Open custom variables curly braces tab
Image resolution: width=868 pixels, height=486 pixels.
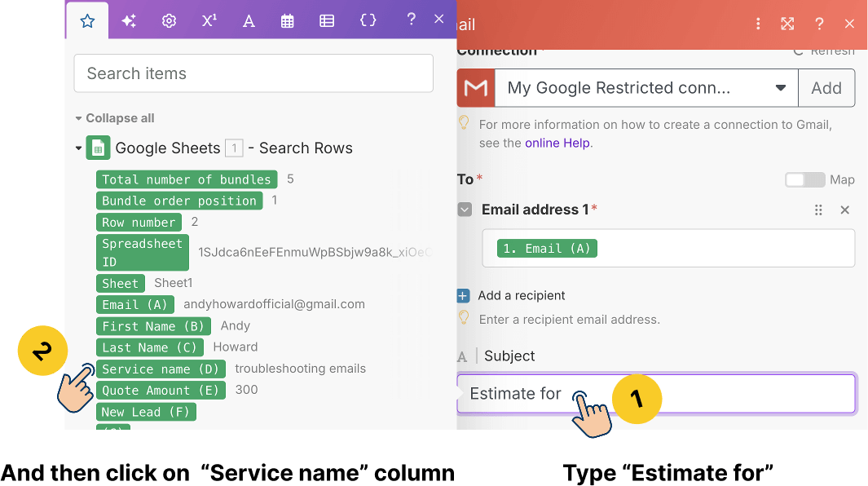coord(368,21)
